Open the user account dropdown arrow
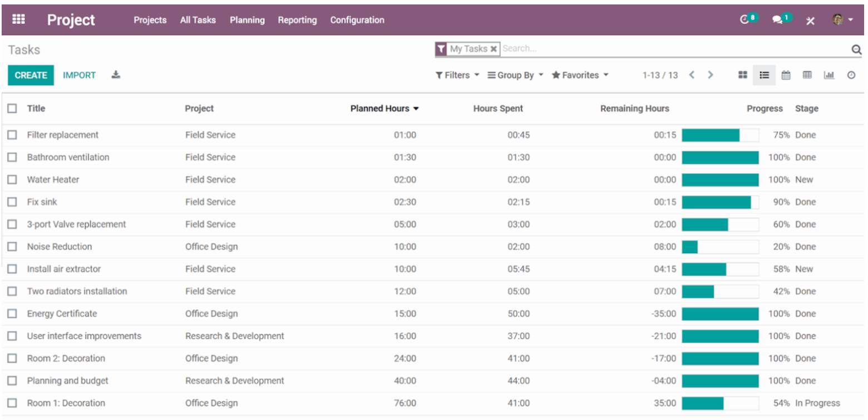This screenshot has width=868, height=420. point(851,18)
